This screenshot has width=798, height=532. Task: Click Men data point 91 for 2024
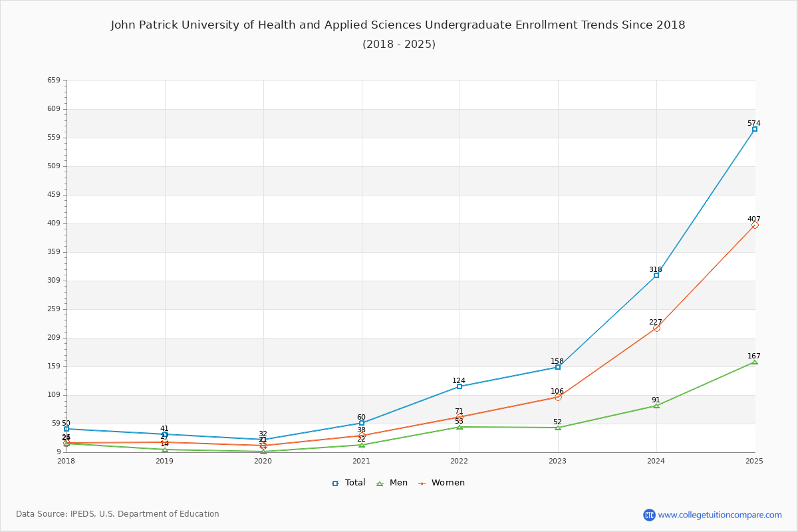pyautogui.click(x=656, y=406)
